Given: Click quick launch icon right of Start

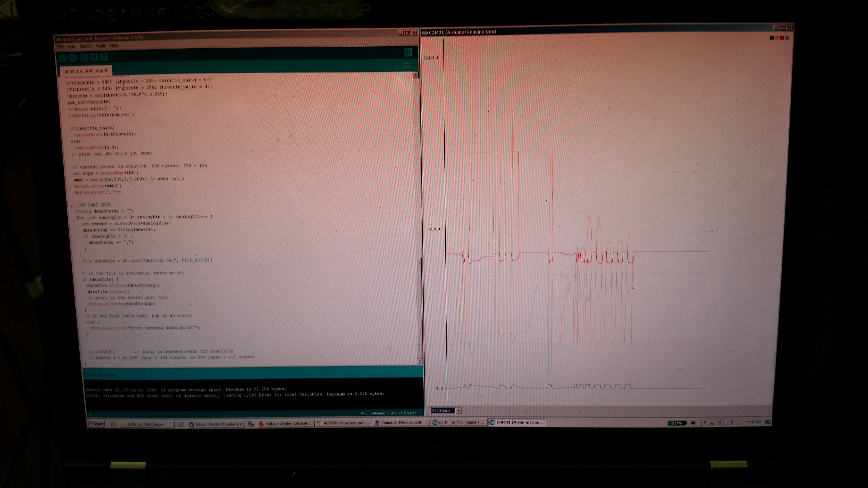Looking at the screenshot, I should pyautogui.click(x=113, y=424).
